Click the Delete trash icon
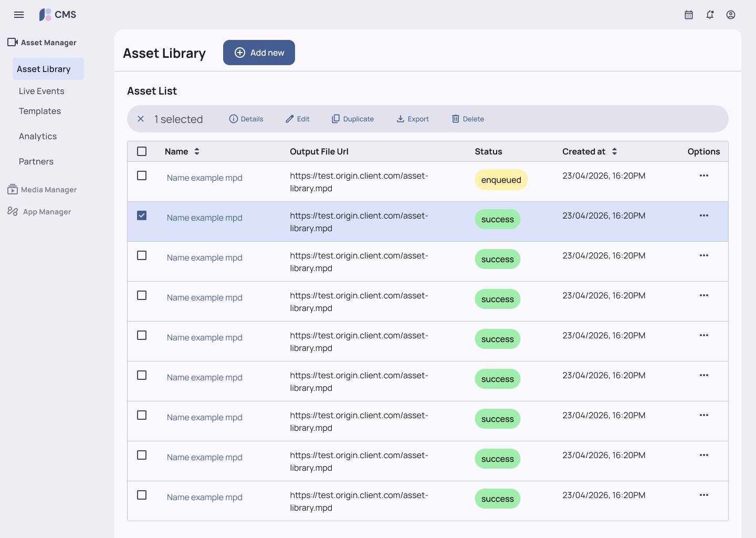This screenshot has width=756, height=538. (456, 119)
